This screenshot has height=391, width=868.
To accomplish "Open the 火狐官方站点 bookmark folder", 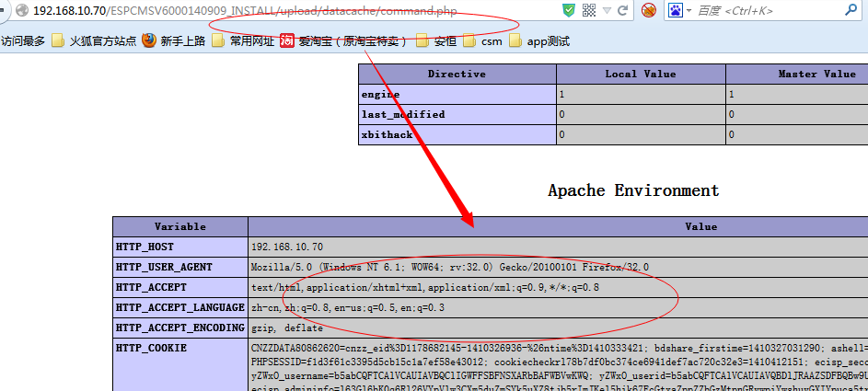I will coord(94,40).
